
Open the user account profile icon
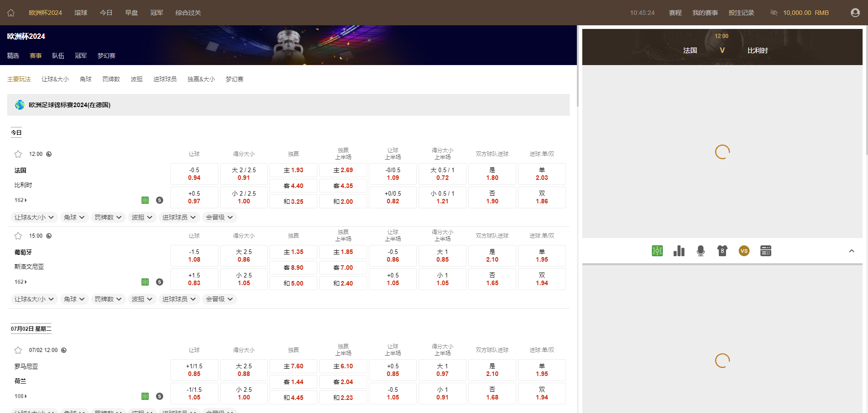[855, 13]
